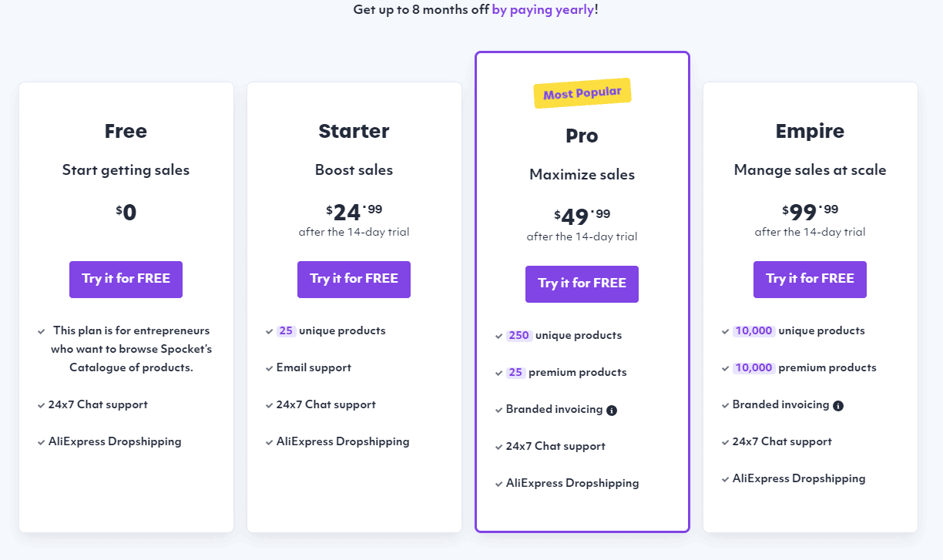
Task: Click Try it for FREE on the Empire plan
Action: 810,280
